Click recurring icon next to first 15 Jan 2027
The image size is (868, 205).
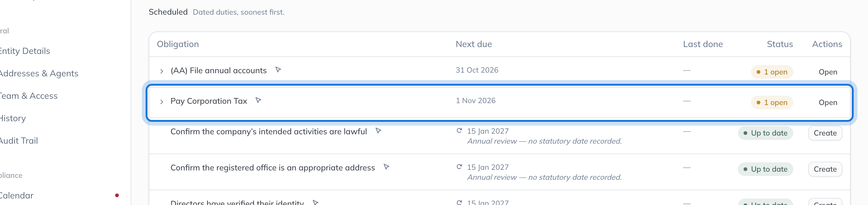[x=459, y=131]
